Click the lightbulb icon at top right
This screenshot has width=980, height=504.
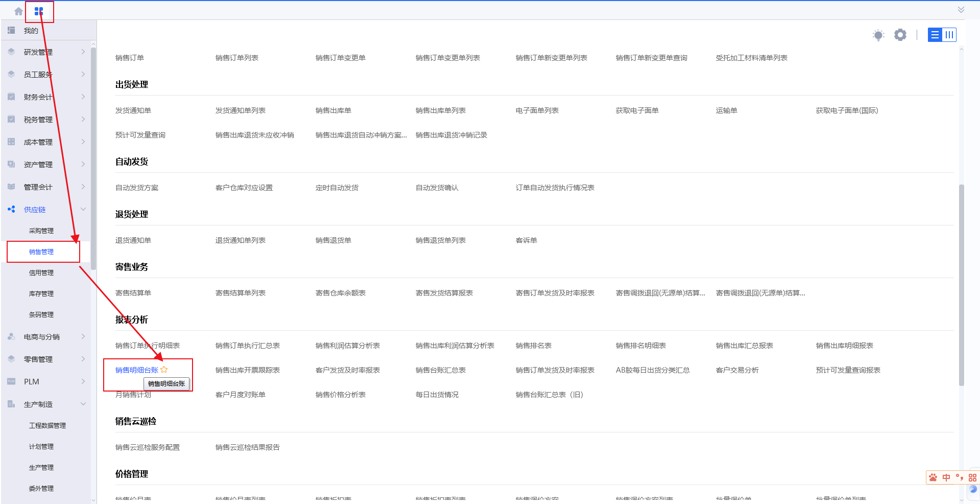(878, 35)
